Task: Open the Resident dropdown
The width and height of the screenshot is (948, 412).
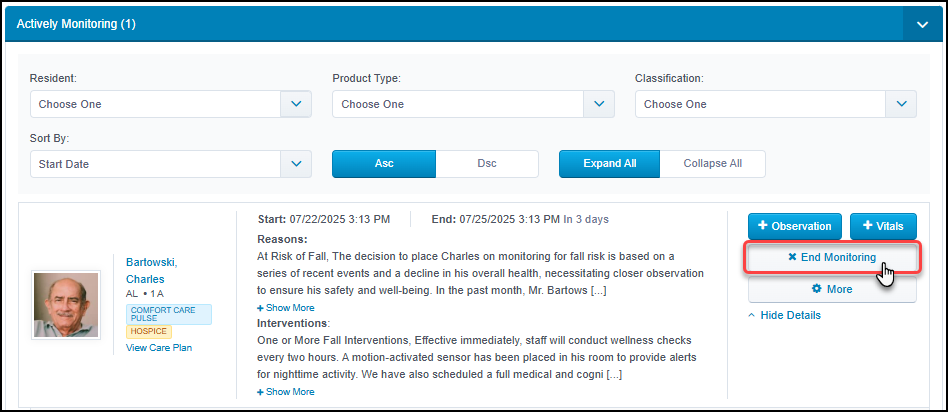Action: pyautogui.click(x=171, y=104)
